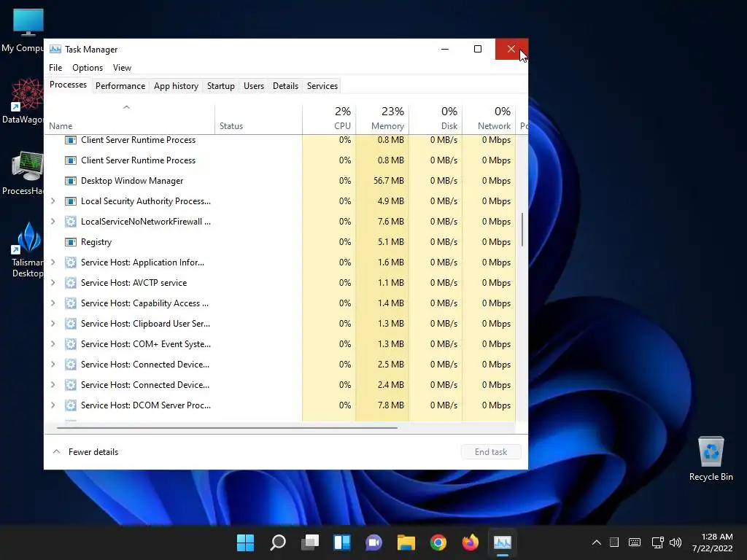Screen dimensions: 747x560
Task: Sort by the Disk column header
Action: 436,119
